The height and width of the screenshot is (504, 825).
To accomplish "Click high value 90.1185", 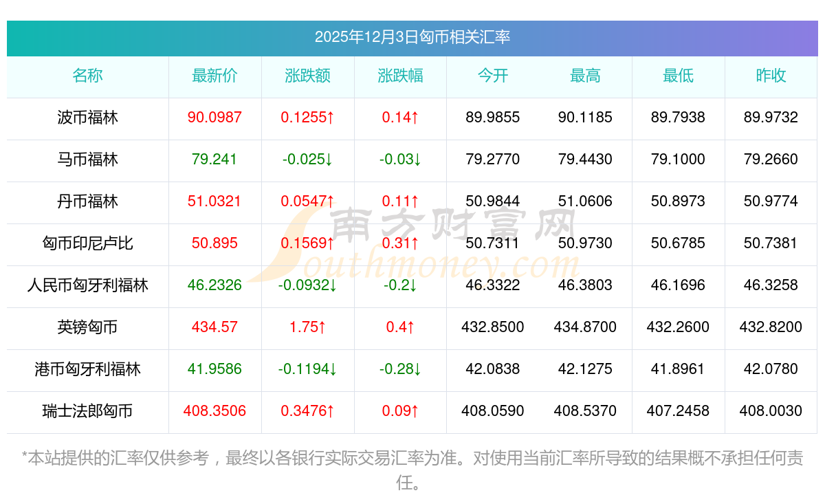I will pos(586,118).
